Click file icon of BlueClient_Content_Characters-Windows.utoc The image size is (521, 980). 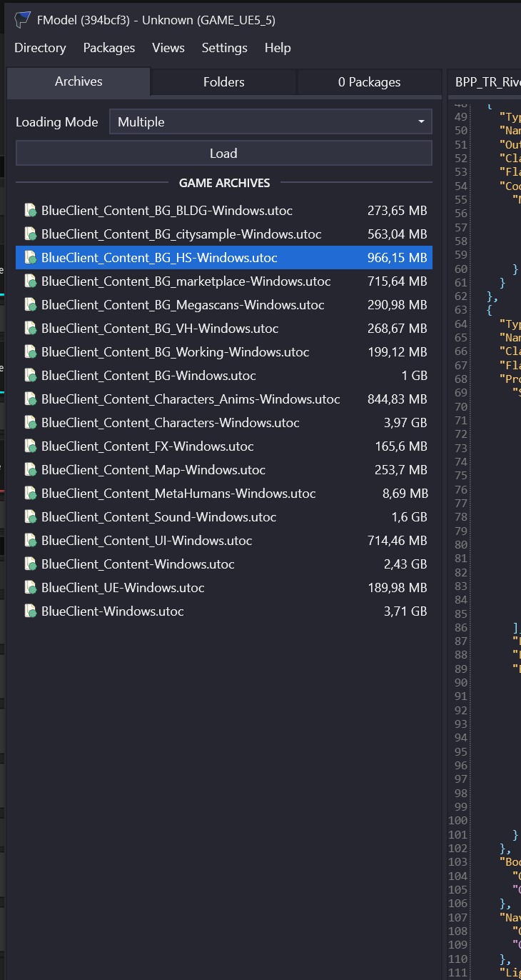30,423
